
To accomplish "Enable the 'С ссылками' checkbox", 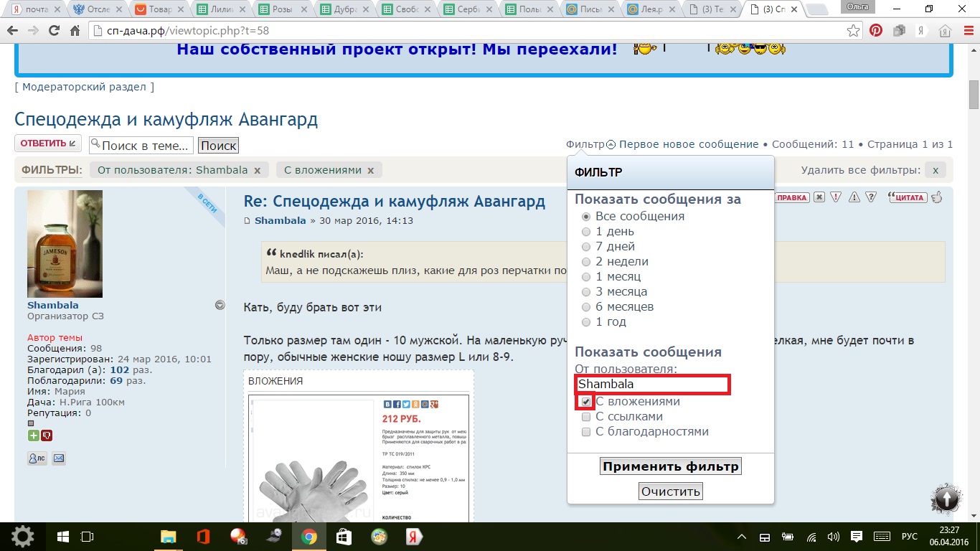I will pos(586,417).
